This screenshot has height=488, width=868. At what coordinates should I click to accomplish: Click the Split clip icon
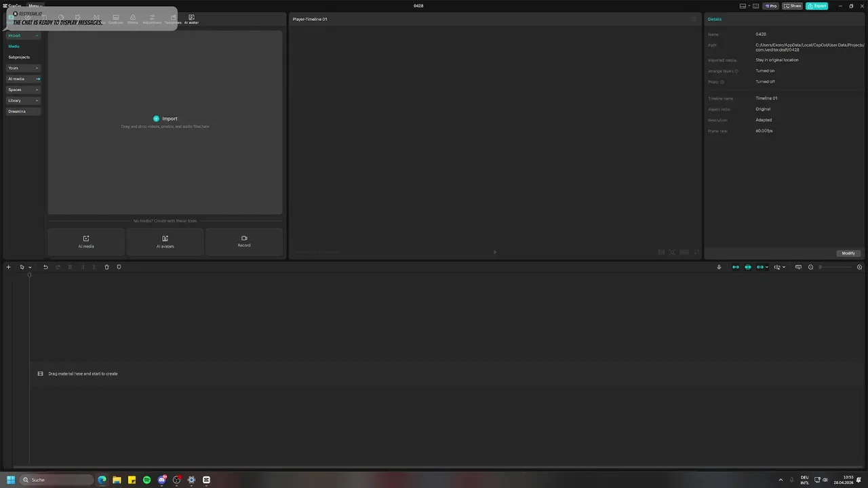[x=70, y=267]
